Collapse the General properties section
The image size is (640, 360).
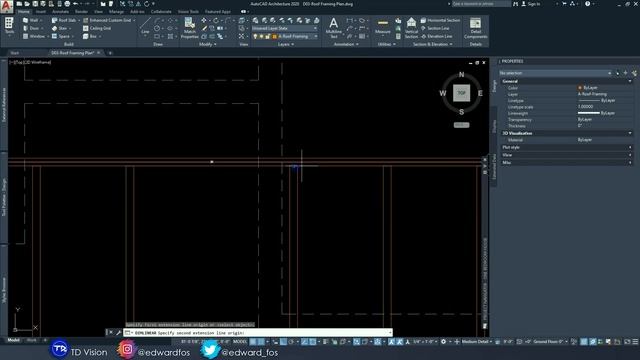click(x=630, y=81)
